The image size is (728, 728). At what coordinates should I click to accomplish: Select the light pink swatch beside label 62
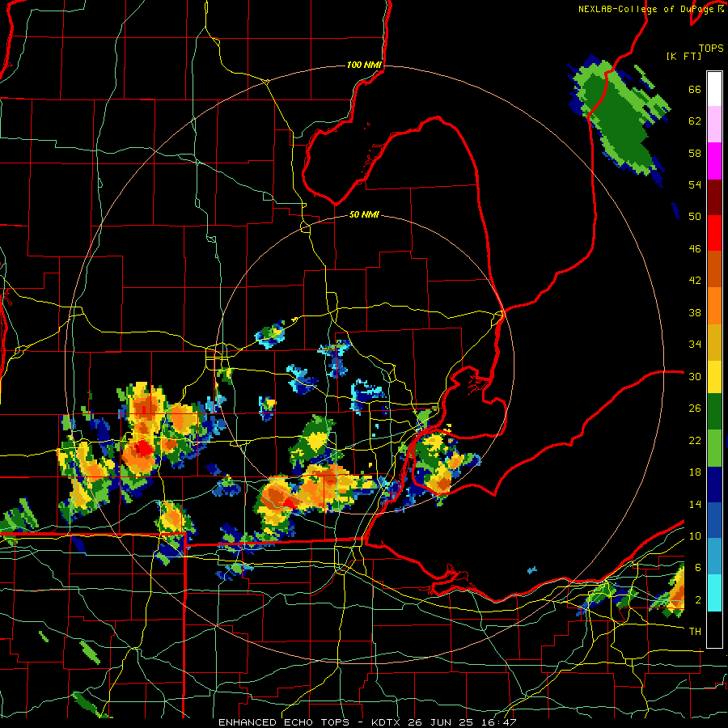tap(714, 124)
